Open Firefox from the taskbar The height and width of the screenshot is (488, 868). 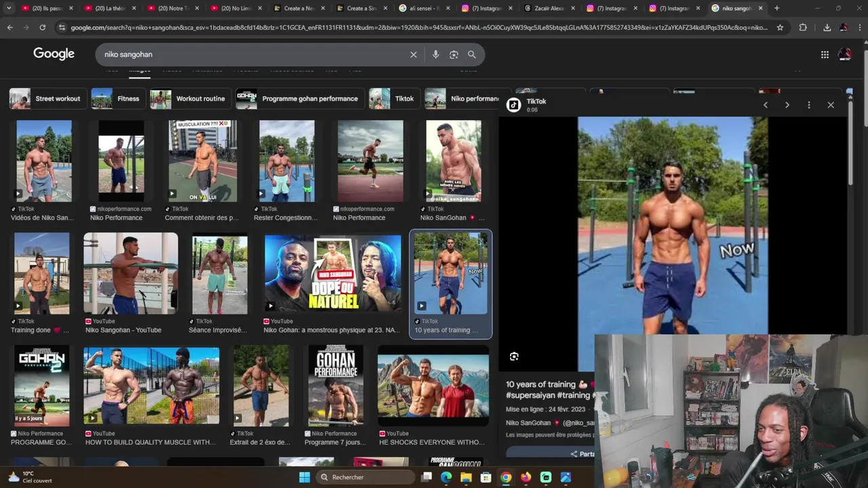[x=526, y=477]
